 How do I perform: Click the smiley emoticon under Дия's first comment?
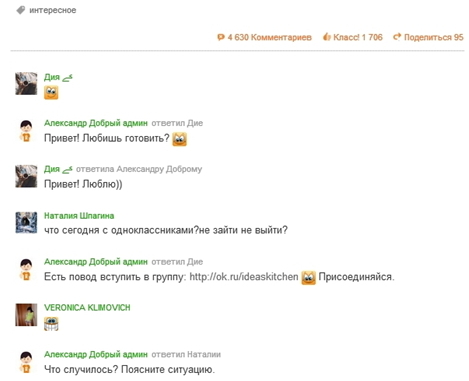tap(51, 92)
